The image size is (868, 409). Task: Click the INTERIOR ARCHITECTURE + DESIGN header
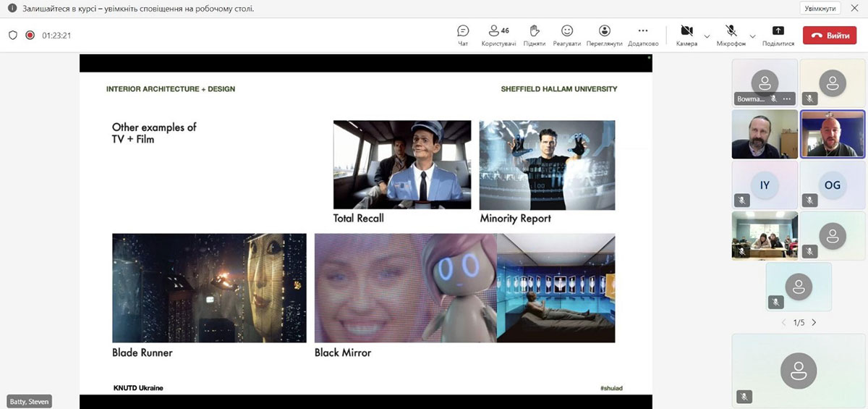click(171, 89)
